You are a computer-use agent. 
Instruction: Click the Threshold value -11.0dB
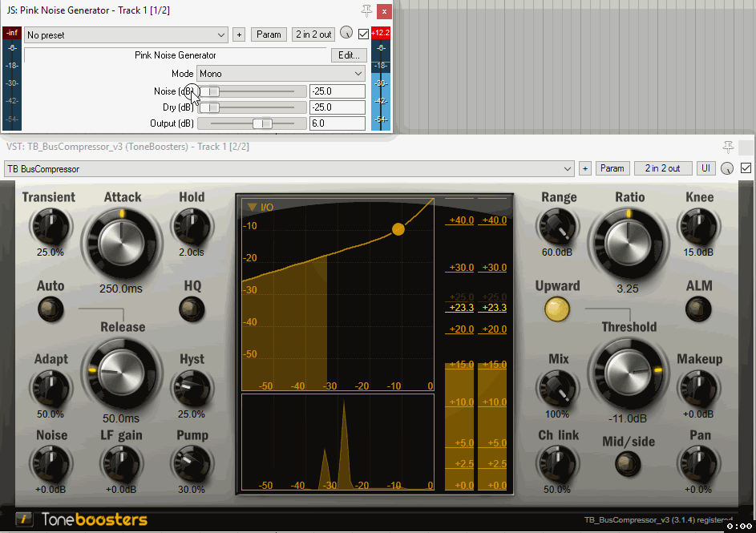[x=627, y=418]
